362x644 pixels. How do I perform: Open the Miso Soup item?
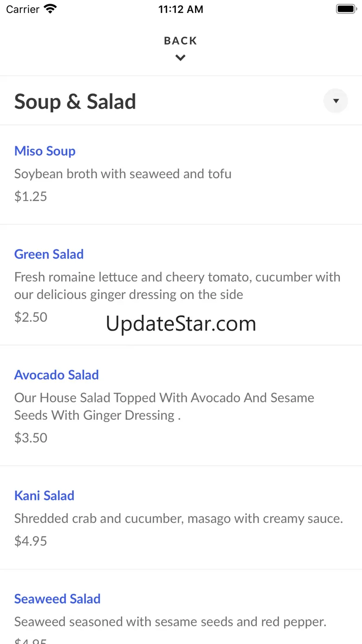pos(45,151)
